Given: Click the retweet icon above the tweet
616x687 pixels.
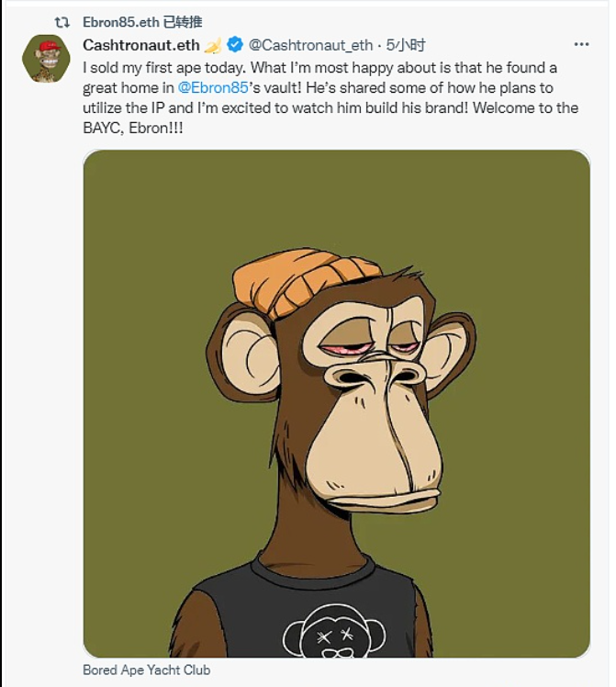Looking at the screenshot, I should (62, 21).
